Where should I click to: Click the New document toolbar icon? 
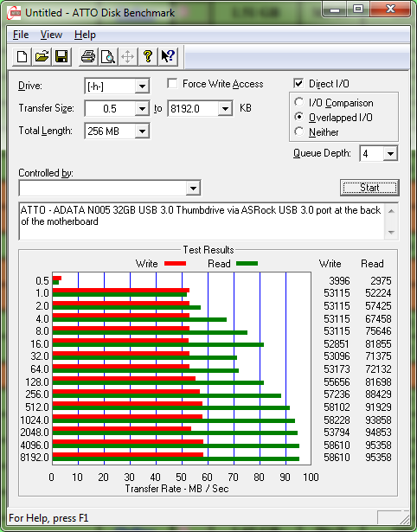22,56
